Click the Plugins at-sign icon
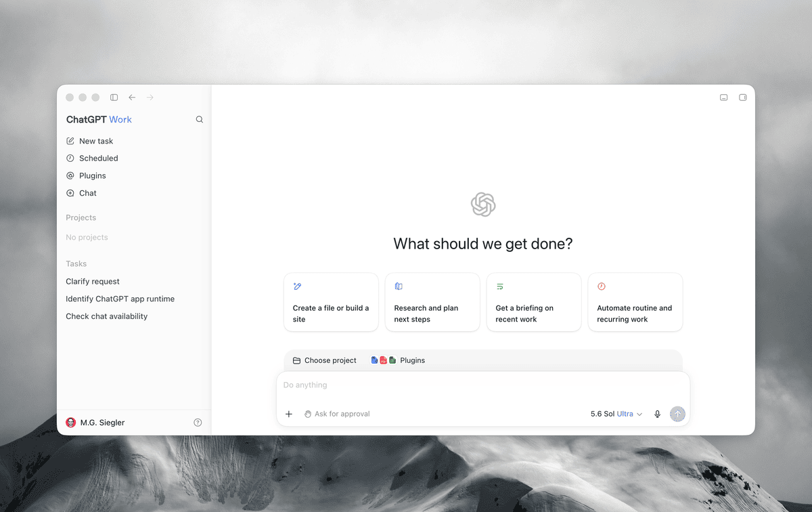The image size is (812, 512). tap(70, 175)
